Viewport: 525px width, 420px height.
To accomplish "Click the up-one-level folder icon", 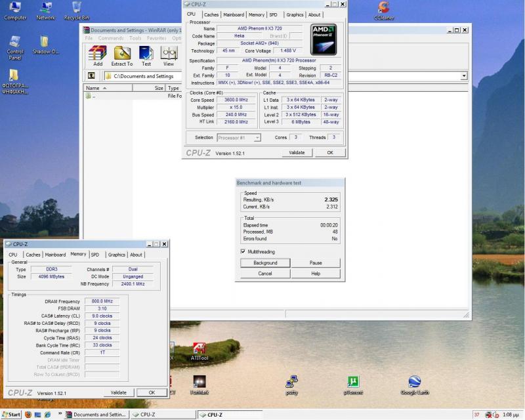I will point(91,76).
